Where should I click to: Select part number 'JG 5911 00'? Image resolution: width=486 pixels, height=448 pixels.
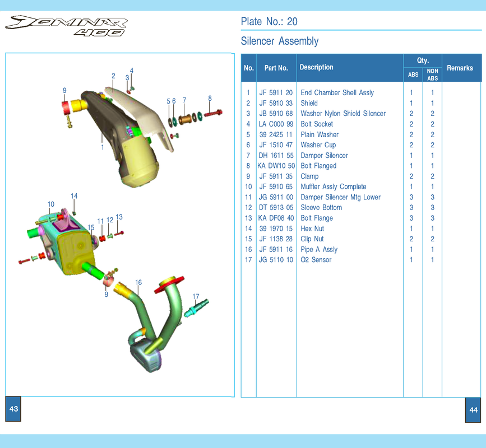[x=276, y=197]
